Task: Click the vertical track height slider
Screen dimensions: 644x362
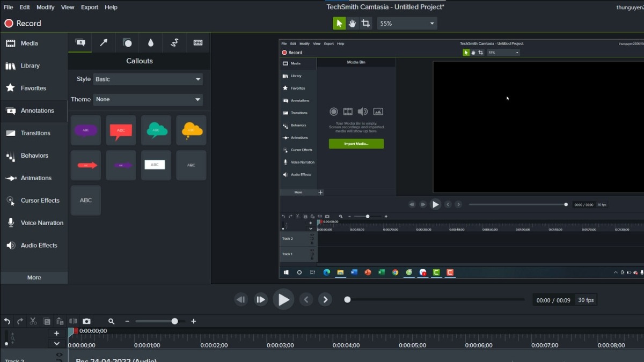Action: click(x=6, y=338)
